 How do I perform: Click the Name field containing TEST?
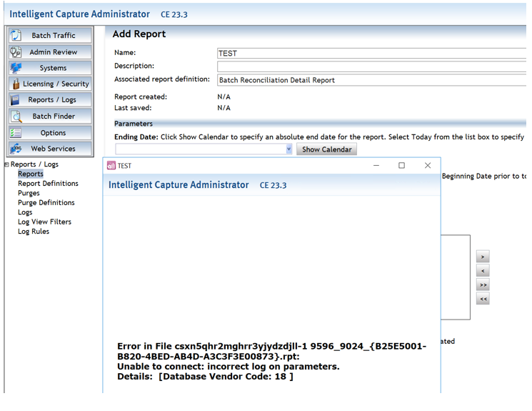point(371,54)
